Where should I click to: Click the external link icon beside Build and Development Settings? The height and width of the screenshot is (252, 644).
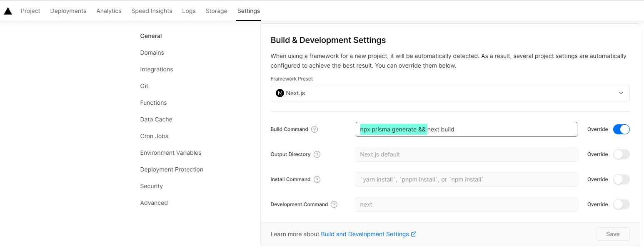[414, 234]
